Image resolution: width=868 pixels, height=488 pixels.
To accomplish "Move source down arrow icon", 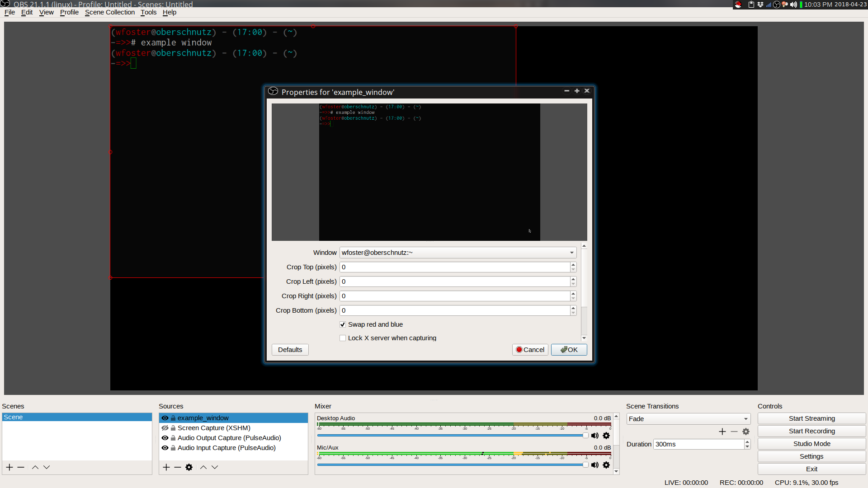I will tap(215, 467).
